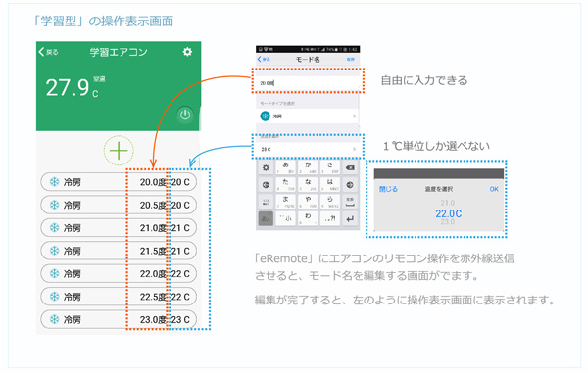The width and height of the screenshot is (588, 373).
Task: Tap the な key on keyboard
Action: click(308, 185)
